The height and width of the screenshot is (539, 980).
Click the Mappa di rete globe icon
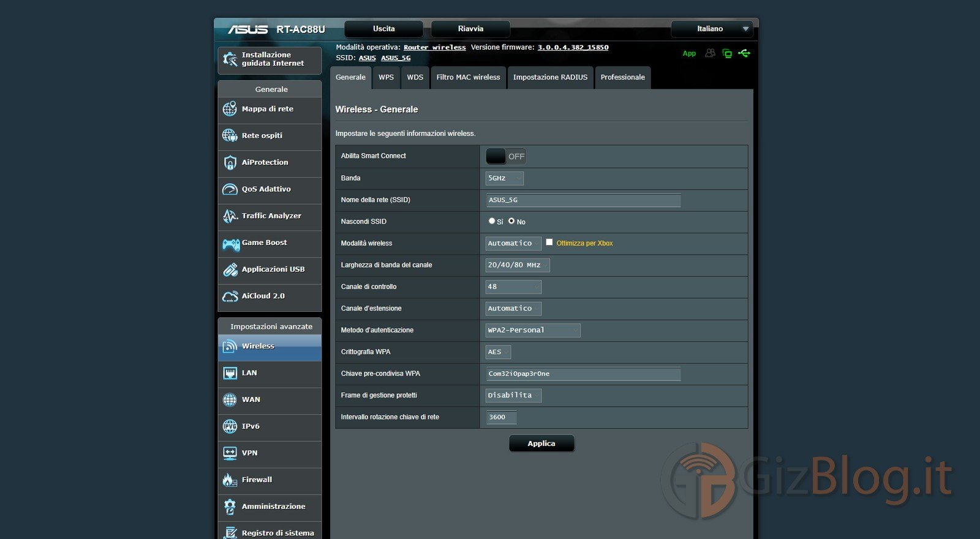[230, 109]
